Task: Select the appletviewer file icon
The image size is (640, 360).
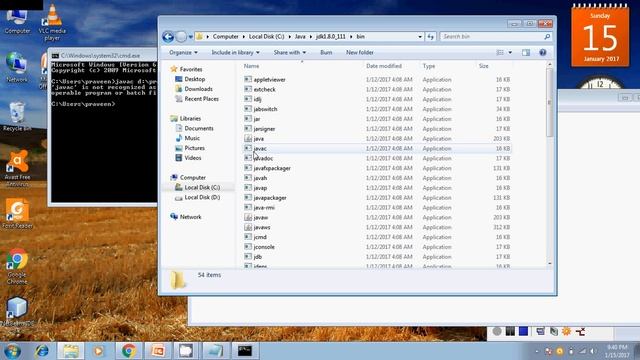Action: (248, 79)
